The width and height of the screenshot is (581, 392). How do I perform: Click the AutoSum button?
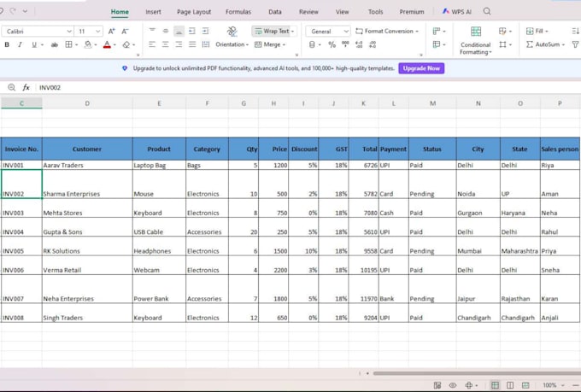[545, 44]
